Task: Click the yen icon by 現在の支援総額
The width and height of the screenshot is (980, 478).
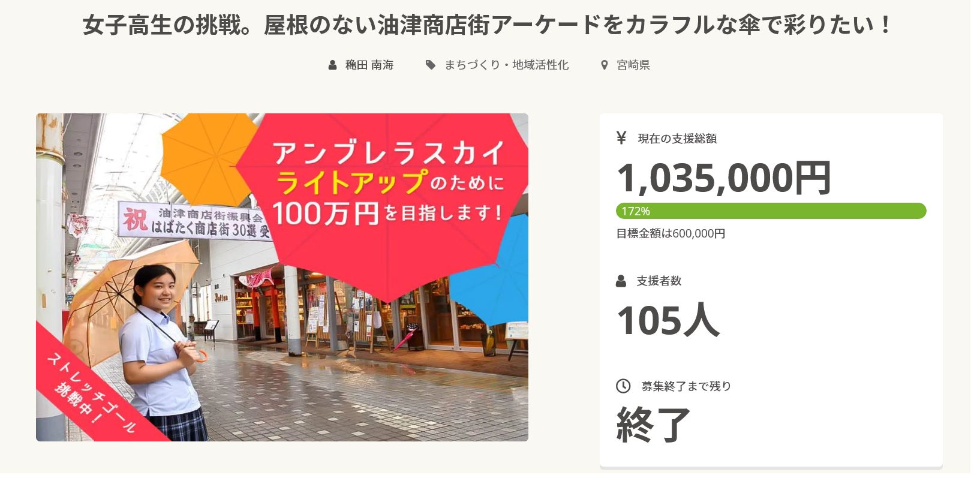Action: pos(621,138)
